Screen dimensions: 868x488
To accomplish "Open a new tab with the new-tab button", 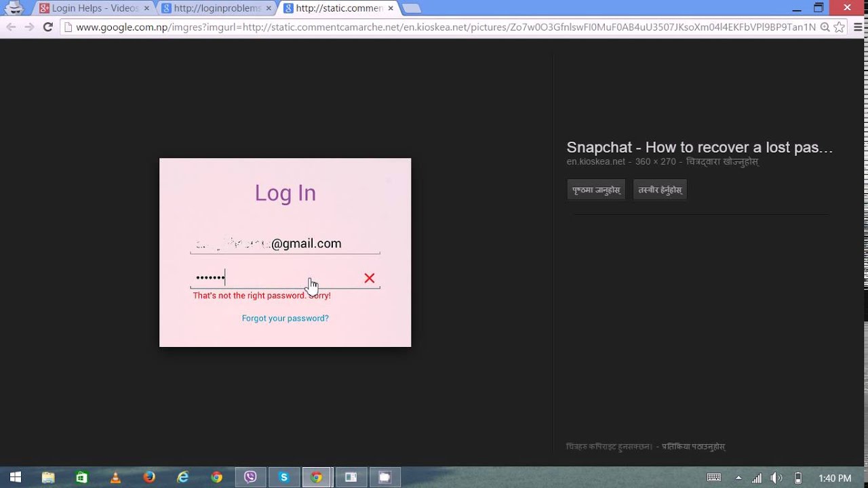I will (x=411, y=8).
